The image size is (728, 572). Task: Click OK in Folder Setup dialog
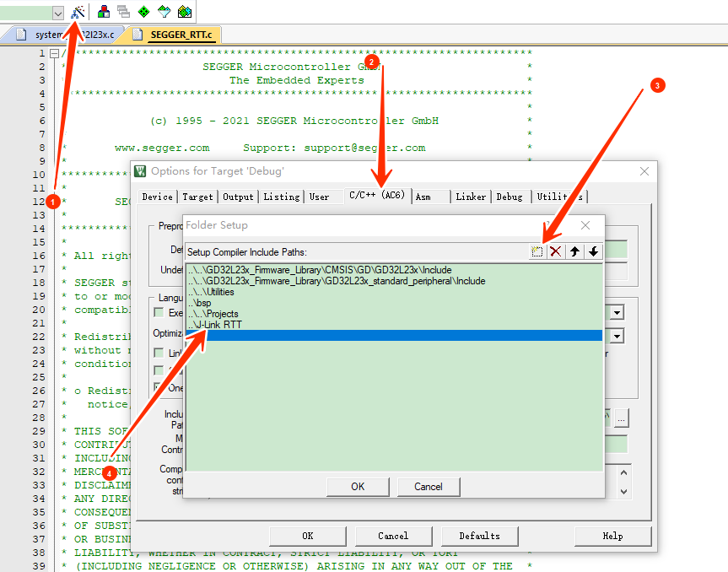tap(358, 487)
